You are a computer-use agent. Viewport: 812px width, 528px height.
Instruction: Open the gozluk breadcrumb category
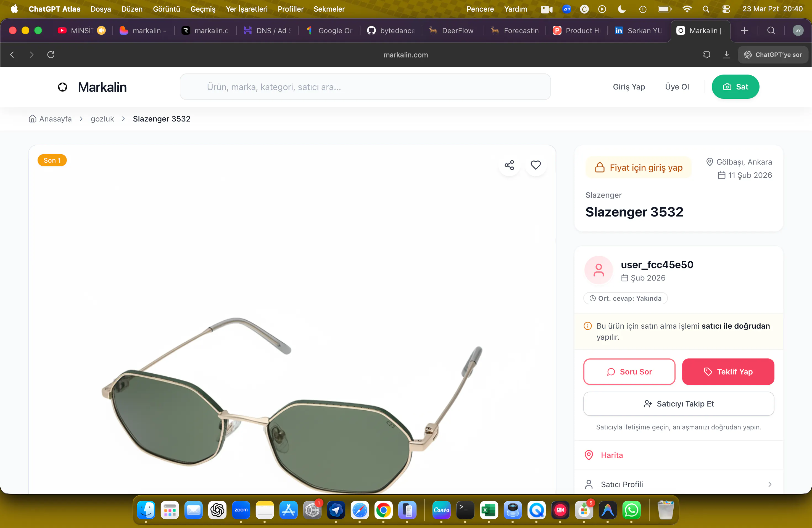pyautogui.click(x=102, y=119)
